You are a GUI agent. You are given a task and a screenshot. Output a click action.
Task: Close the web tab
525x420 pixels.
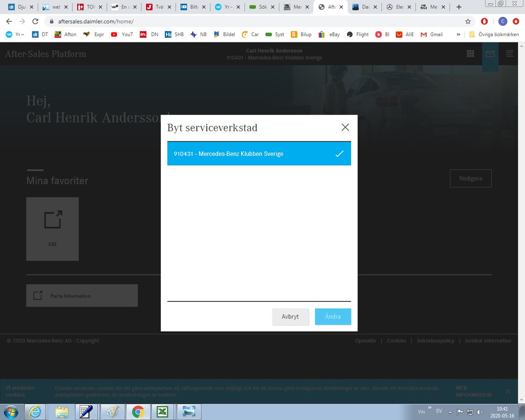click(66, 7)
